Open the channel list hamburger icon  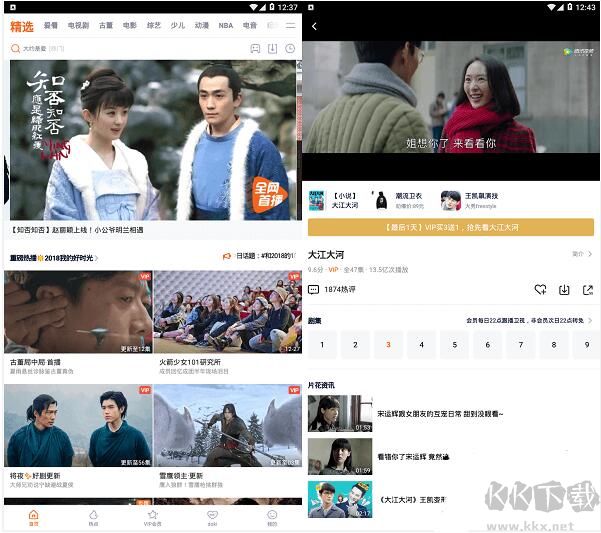[x=291, y=26]
